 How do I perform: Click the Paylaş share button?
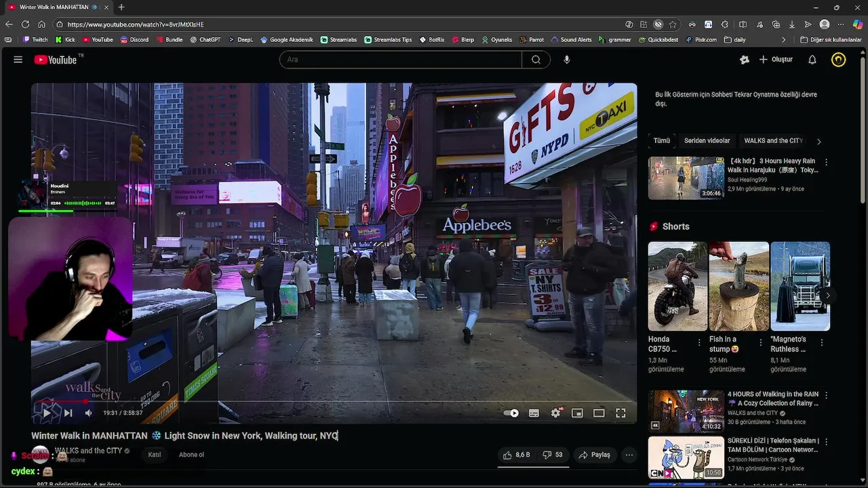[x=594, y=455]
